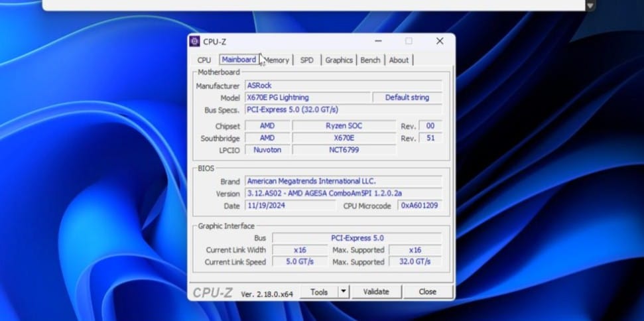Switch to the SPD tab
This screenshot has width=644, height=321.
pos(307,60)
